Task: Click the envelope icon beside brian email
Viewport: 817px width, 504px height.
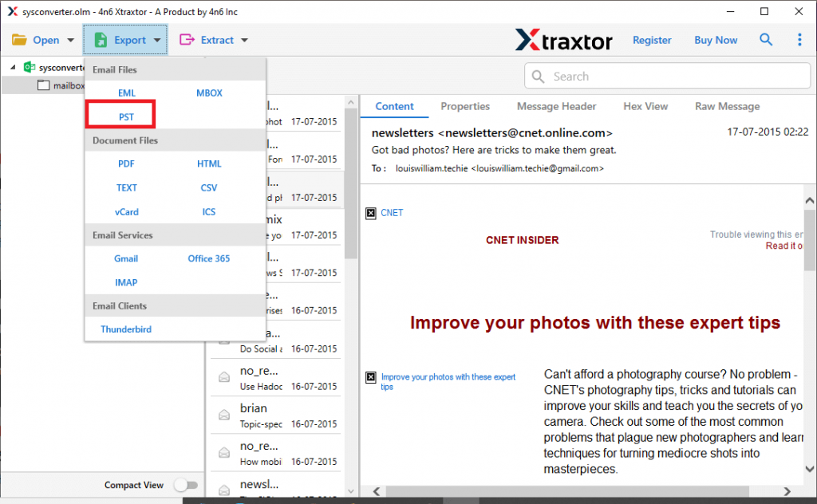Action: (x=225, y=413)
